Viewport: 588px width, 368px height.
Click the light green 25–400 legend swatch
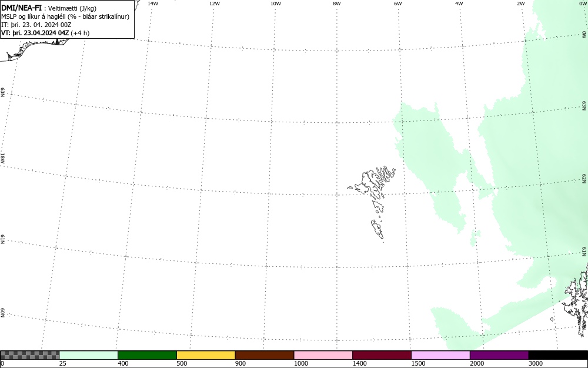[89, 355]
